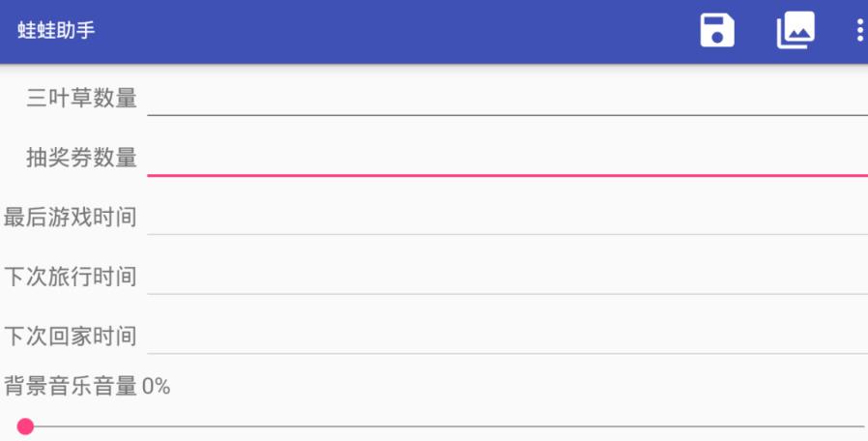Click the save floppy disk icon

pos(717,31)
